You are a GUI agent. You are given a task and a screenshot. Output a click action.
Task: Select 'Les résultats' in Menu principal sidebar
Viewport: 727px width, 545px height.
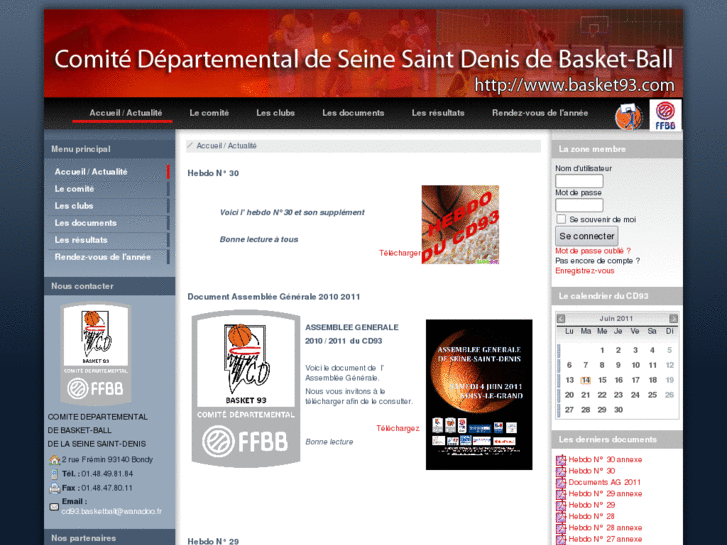pos(81,240)
